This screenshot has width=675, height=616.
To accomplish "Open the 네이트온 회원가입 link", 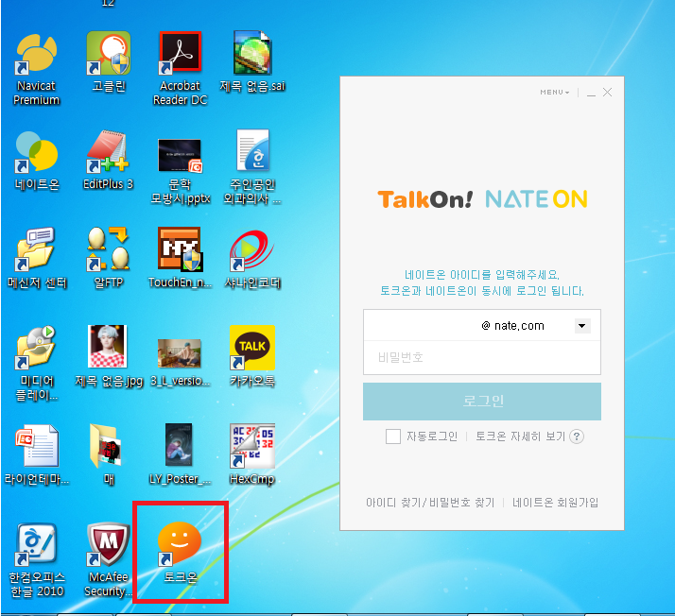I will tap(555, 503).
